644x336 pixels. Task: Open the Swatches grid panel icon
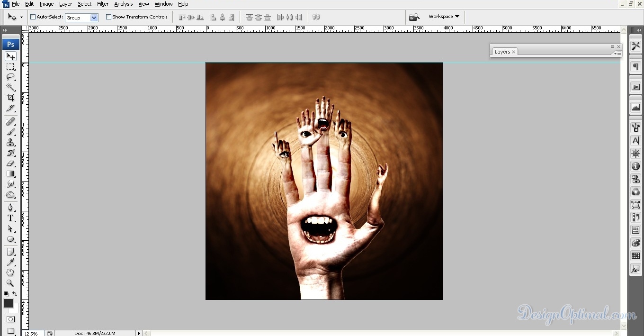pyautogui.click(x=635, y=256)
